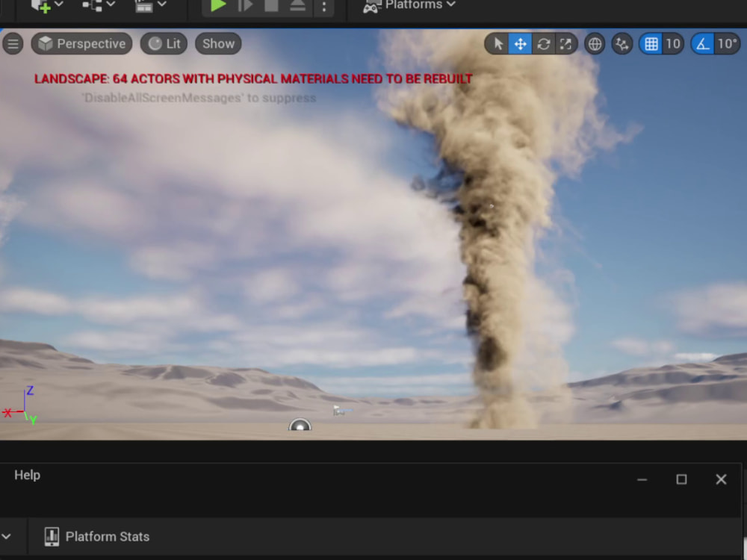Toggle world/local coordinate system globe
Screen dimensions: 747x560
(x=595, y=44)
